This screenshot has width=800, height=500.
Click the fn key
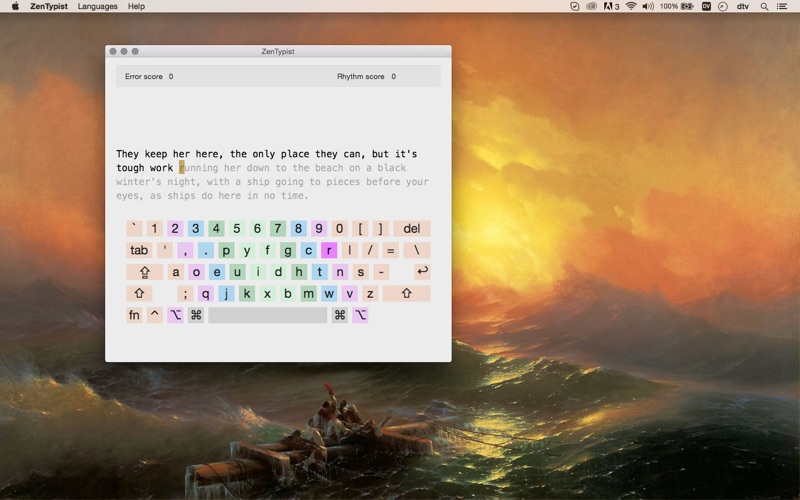134,315
